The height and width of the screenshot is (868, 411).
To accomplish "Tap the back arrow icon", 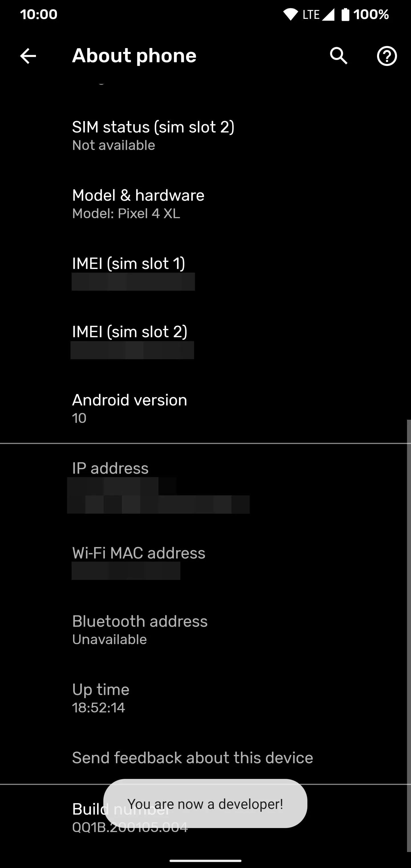I will [x=28, y=56].
